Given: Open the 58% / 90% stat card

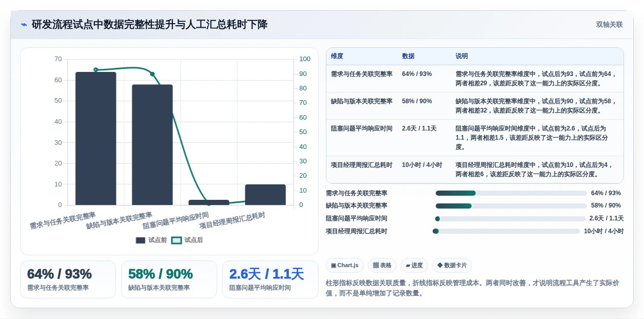Looking at the screenshot, I should click(x=169, y=279).
